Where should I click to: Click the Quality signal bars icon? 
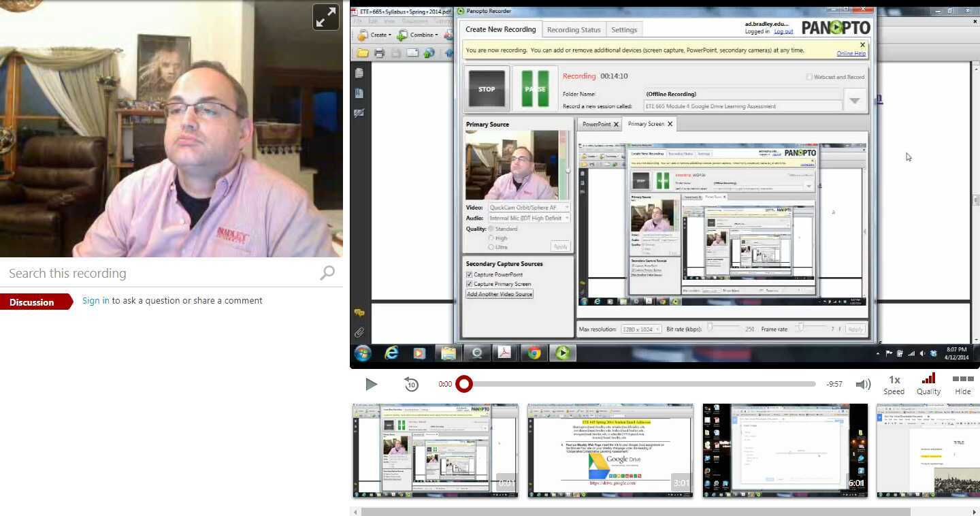[928, 379]
